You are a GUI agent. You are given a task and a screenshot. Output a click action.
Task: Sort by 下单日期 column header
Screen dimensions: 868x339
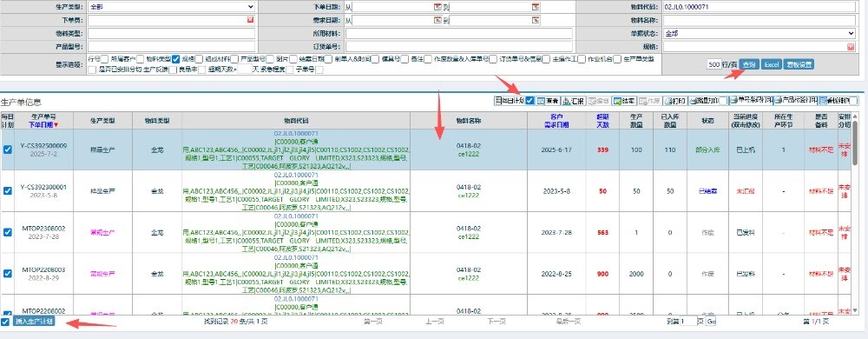coord(43,124)
